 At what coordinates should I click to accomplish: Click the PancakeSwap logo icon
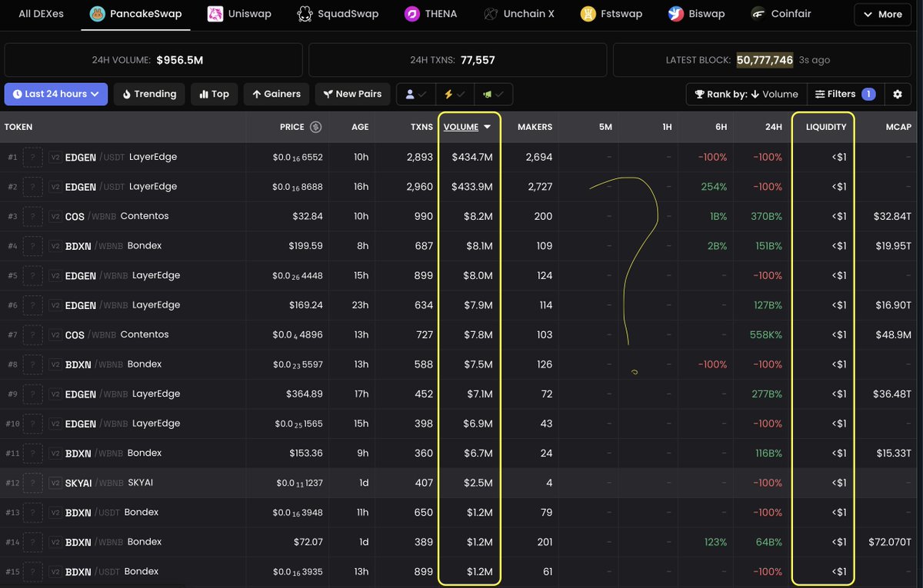pos(98,14)
